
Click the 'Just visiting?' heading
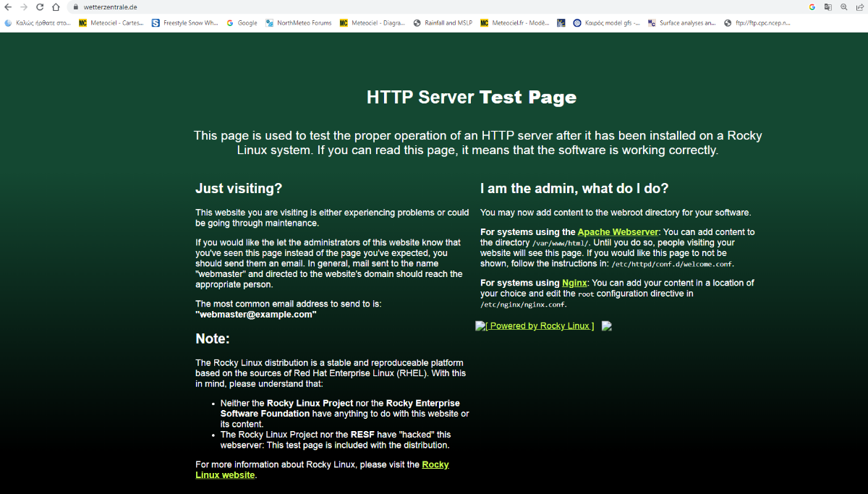pyautogui.click(x=239, y=189)
